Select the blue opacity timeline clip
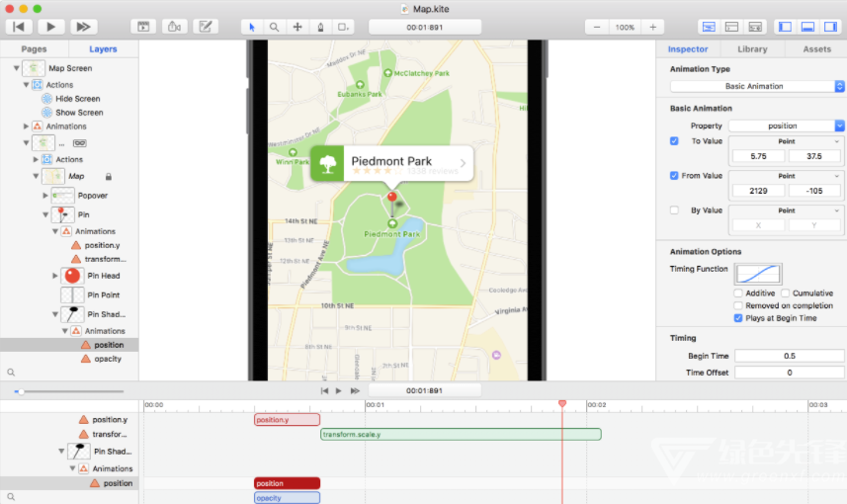This screenshot has width=847, height=504. (x=287, y=498)
